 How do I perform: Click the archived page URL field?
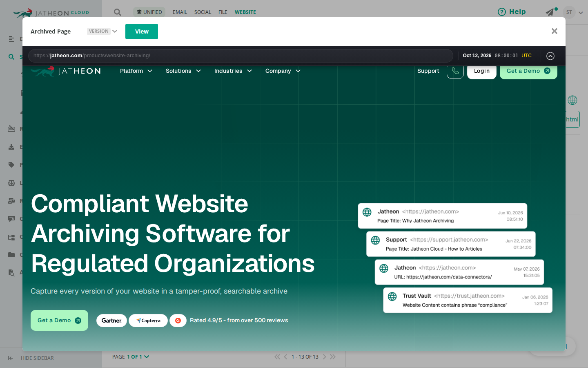[241, 56]
